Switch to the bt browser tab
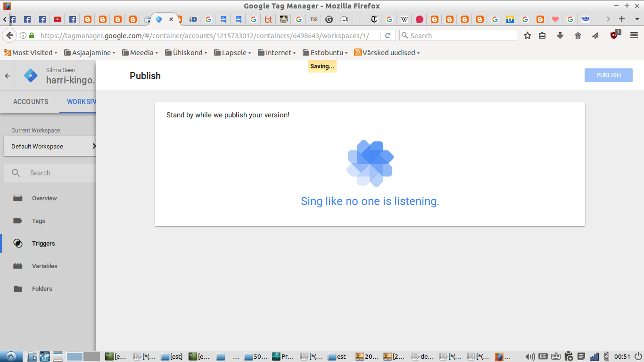The width and height of the screenshot is (644, 362). click(269, 19)
